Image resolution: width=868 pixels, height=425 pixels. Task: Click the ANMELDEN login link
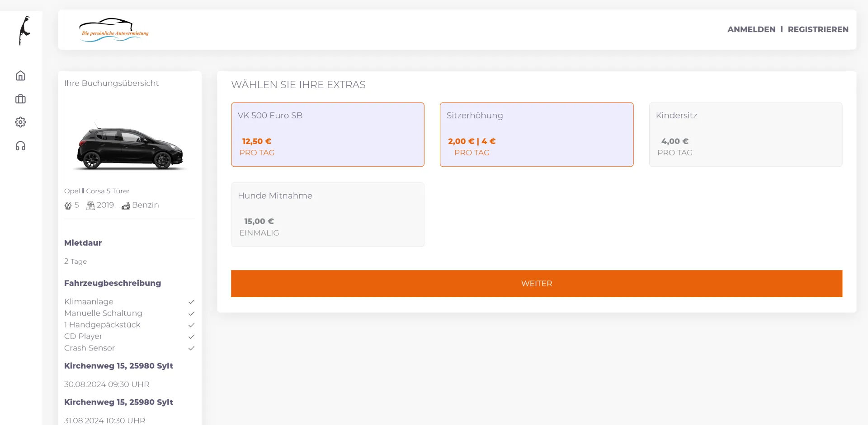coord(751,29)
